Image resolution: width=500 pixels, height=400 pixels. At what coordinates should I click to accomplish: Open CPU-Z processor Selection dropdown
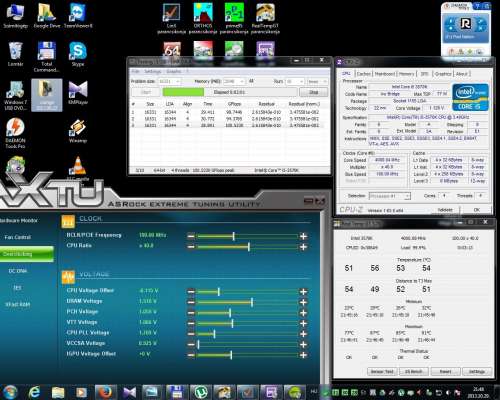(390, 196)
